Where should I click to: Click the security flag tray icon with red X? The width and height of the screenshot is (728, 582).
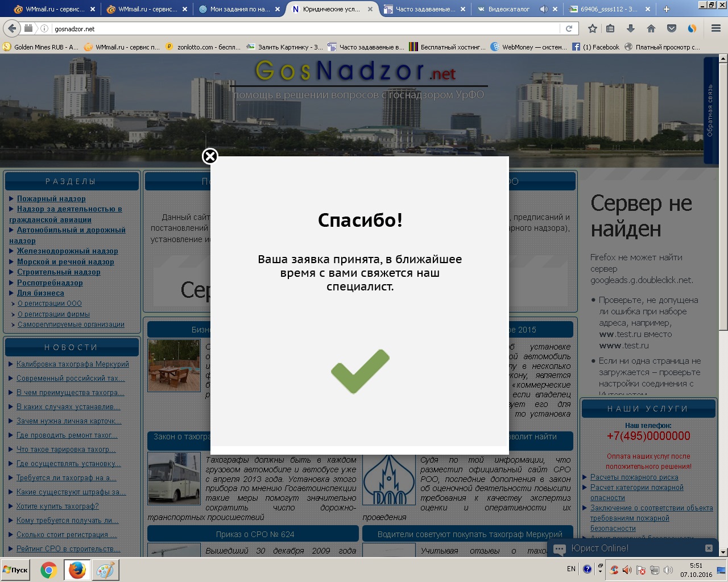click(x=640, y=570)
